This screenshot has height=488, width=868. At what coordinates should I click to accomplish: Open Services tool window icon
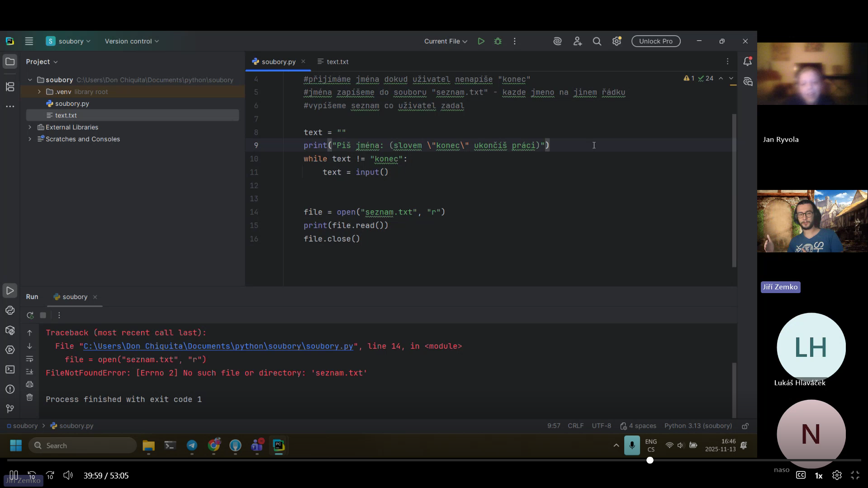click(x=10, y=350)
